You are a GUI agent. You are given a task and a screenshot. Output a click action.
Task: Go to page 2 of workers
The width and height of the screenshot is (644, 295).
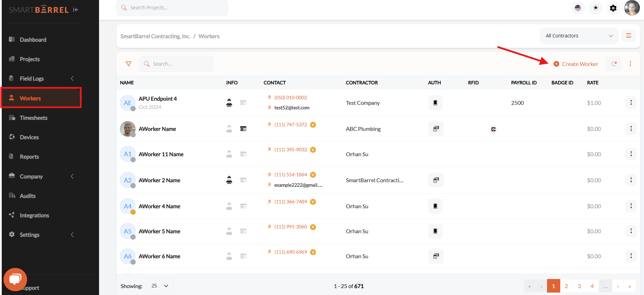point(566,286)
